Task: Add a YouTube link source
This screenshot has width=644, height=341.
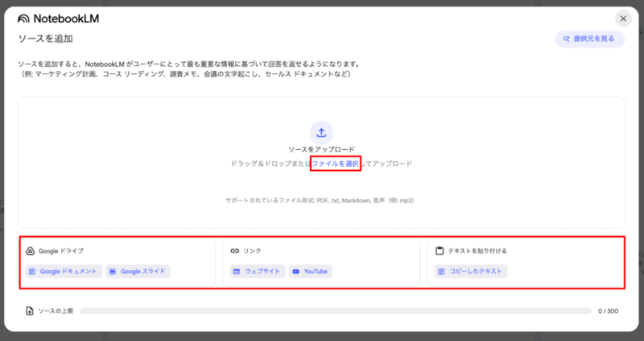Action: click(311, 272)
